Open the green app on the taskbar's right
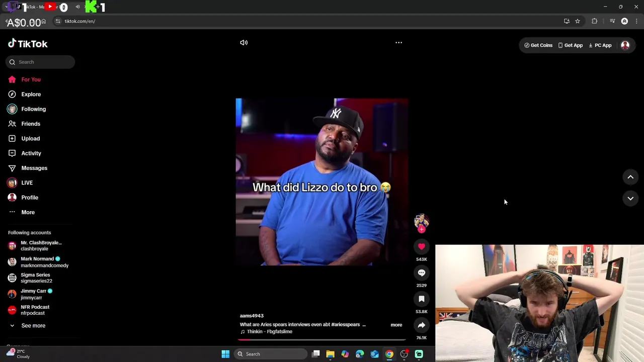The width and height of the screenshot is (644, 362). click(x=419, y=354)
